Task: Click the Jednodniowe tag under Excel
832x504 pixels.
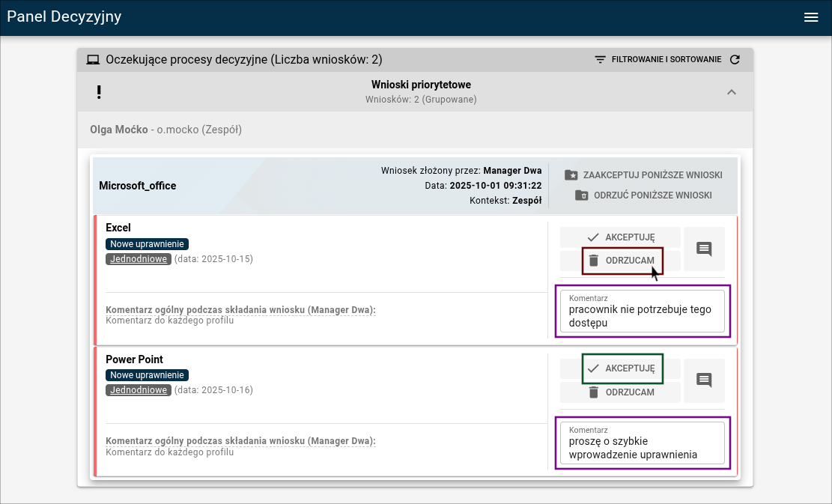Action: click(x=139, y=259)
